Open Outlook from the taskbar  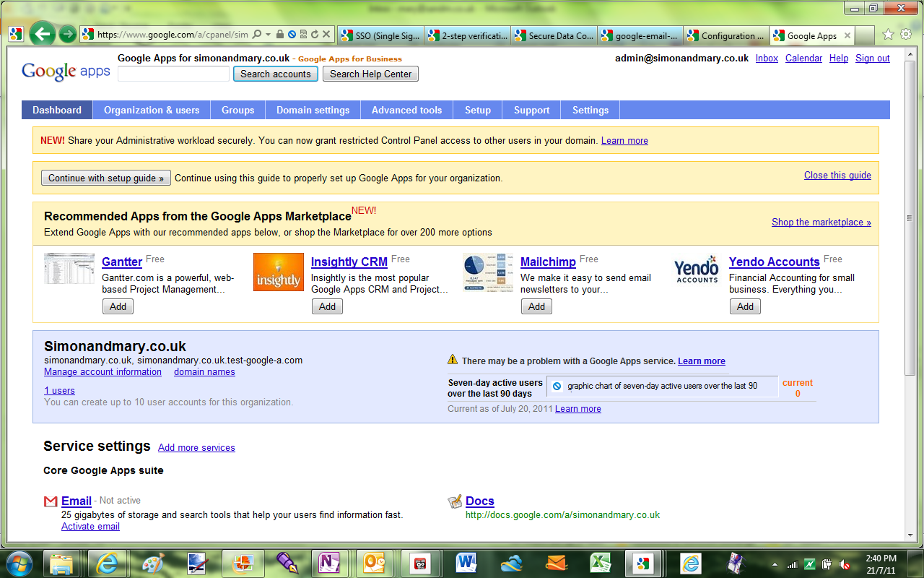pos(375,563)
